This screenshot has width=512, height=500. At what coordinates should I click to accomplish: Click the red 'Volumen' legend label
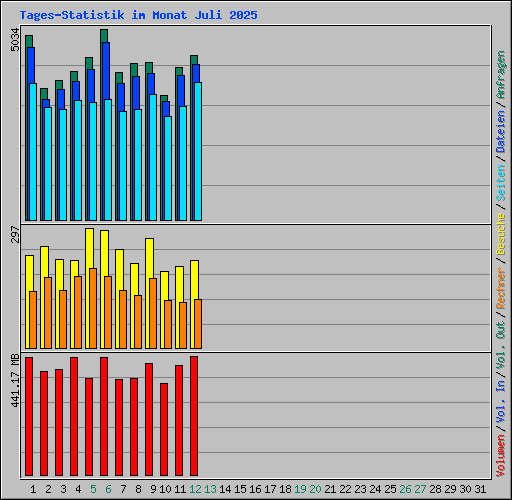501,456
